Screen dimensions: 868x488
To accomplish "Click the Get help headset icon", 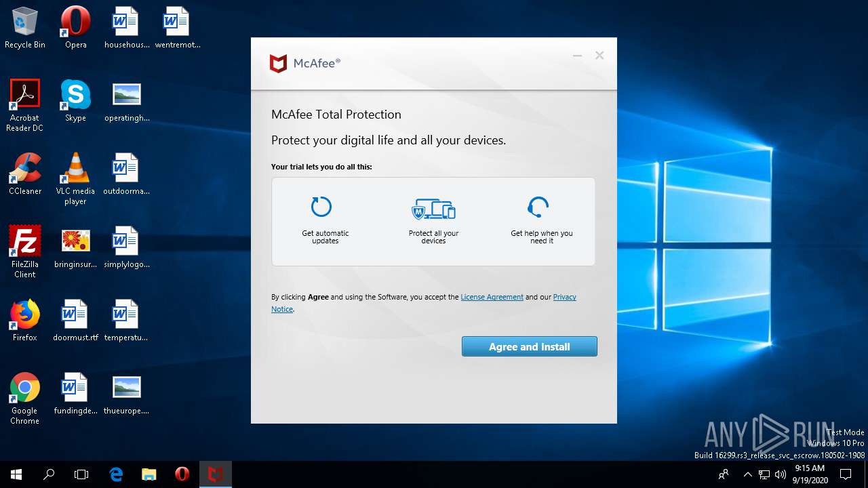I will pos(538,207).
